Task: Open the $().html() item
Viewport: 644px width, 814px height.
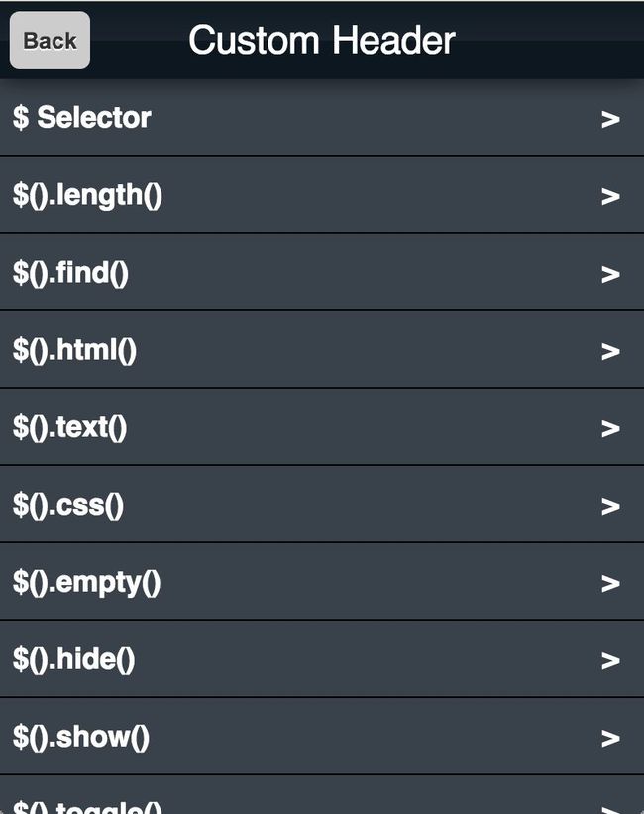Action: click(322, 349)
